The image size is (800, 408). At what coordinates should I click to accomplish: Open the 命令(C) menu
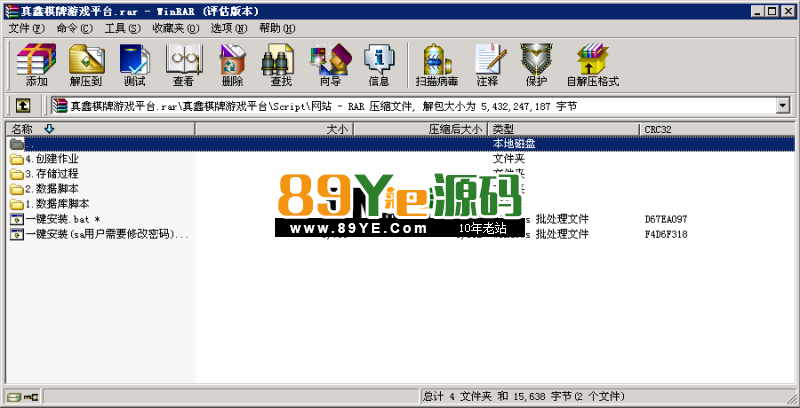(x=75, y=28)
